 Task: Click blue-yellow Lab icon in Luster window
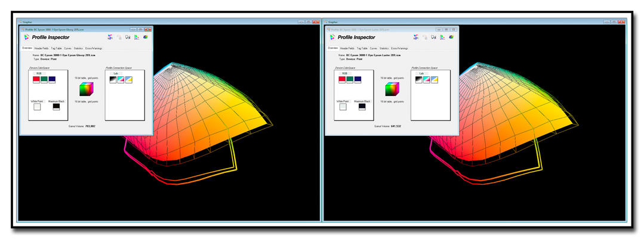tap(435, 80)
